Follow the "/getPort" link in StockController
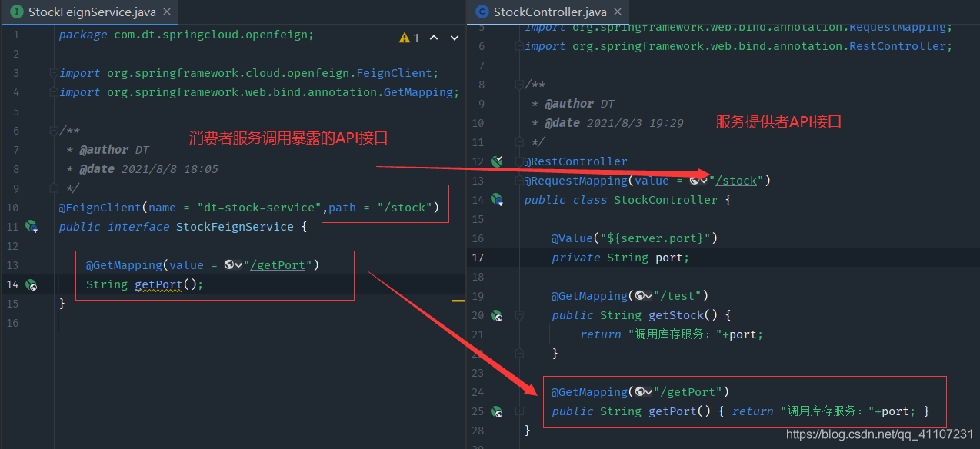The height and width of the screenshot is (449, 980). pos(688,392)
